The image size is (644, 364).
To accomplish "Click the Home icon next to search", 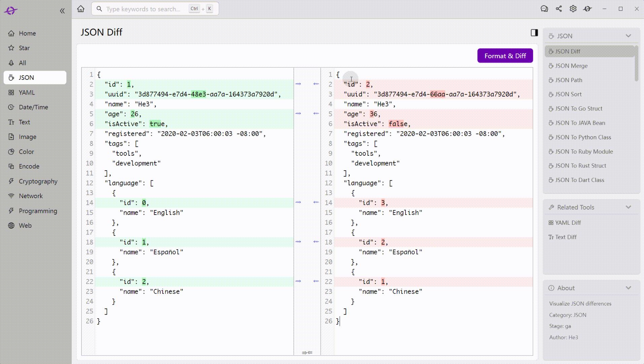I will 80,9.
